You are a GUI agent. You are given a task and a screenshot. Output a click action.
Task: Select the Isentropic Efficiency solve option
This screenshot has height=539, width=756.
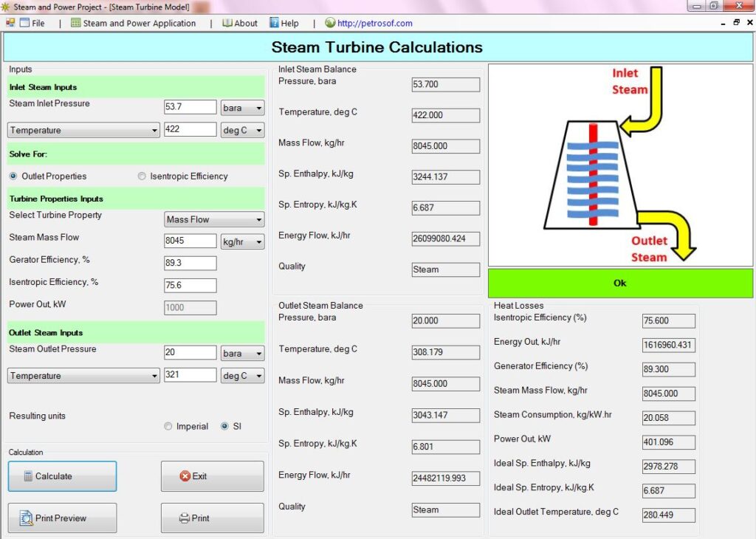[141, 176]
